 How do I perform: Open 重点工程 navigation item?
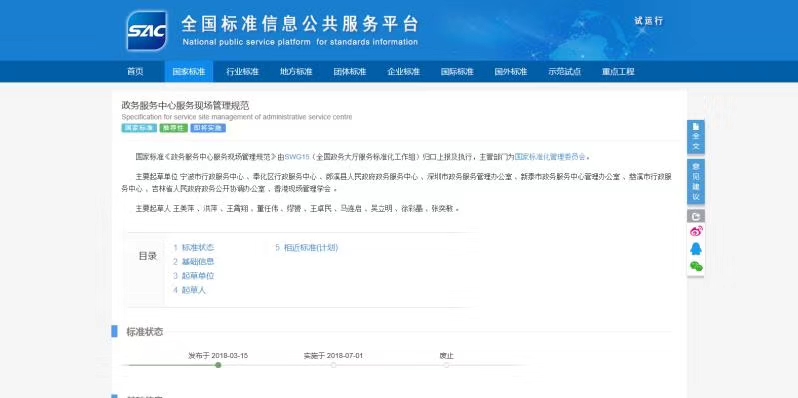pos(618,72)
